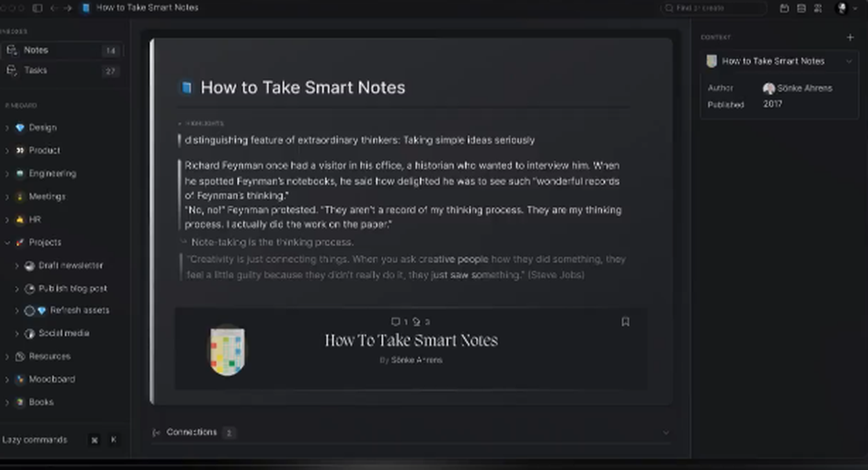Open the grid apps icon in top bar
Image resolution: width=868 pixels, height=470 pixels.
(818, 9)
